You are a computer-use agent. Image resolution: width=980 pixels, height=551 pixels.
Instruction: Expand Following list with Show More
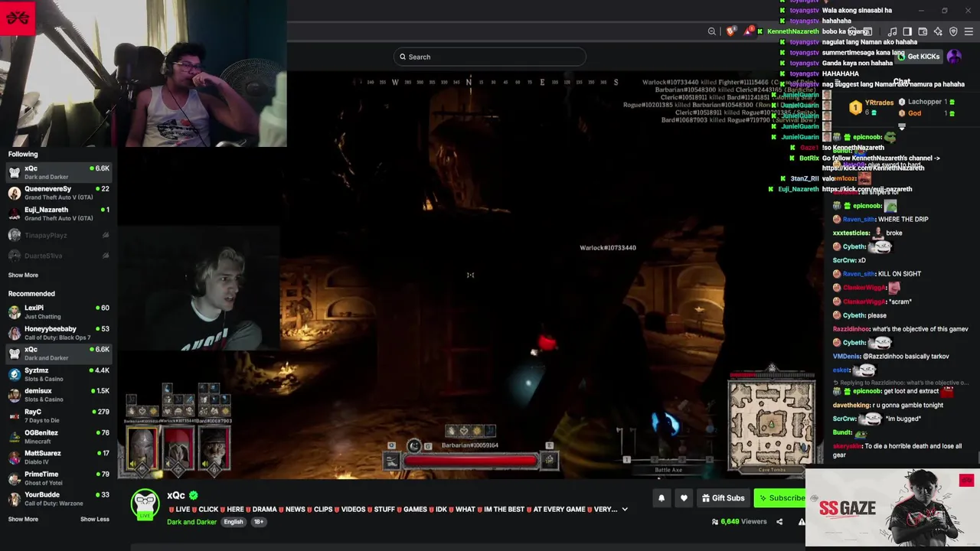(23, 275)
